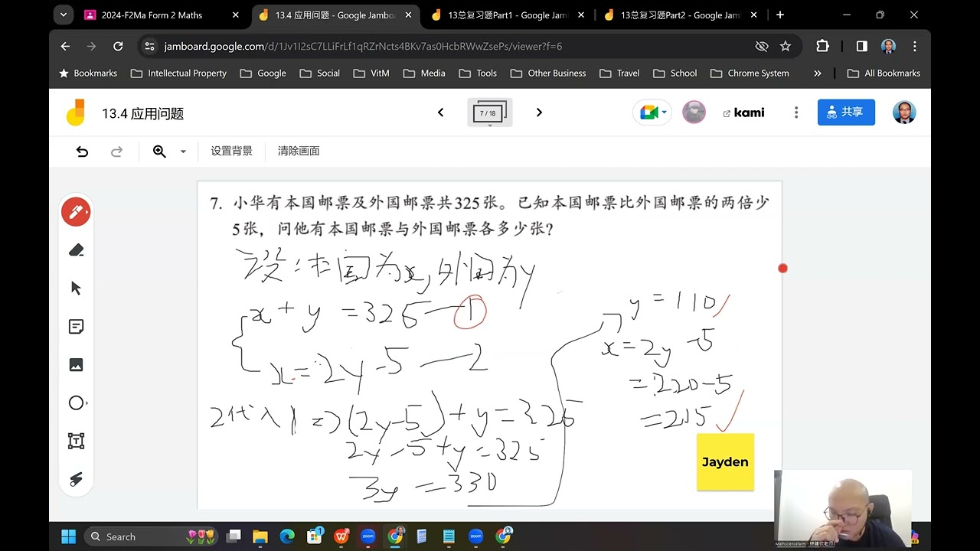
Task: Click the address bar URL
Action: (x=363, y=47)
